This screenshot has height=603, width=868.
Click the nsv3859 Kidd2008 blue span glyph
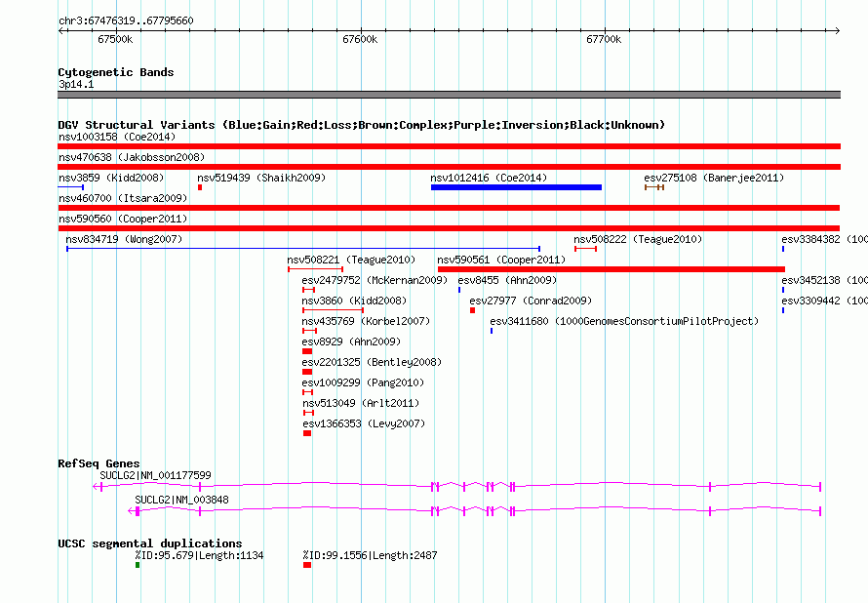click(x=71, y=187)
